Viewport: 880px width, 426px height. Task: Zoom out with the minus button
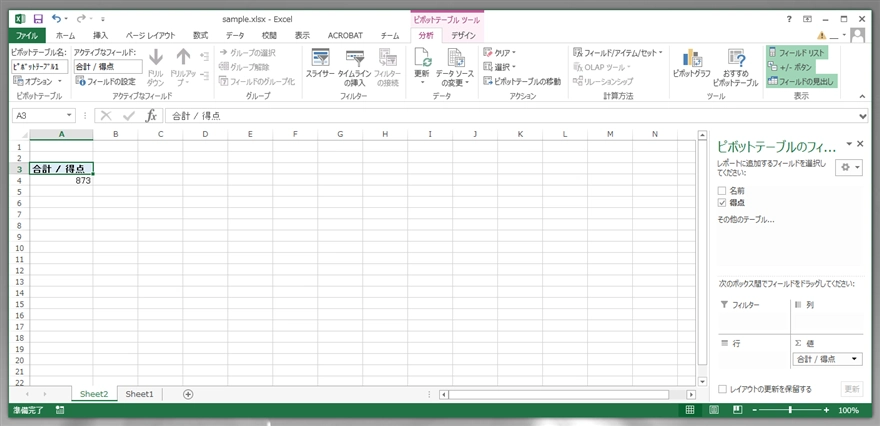click(755, 410)
